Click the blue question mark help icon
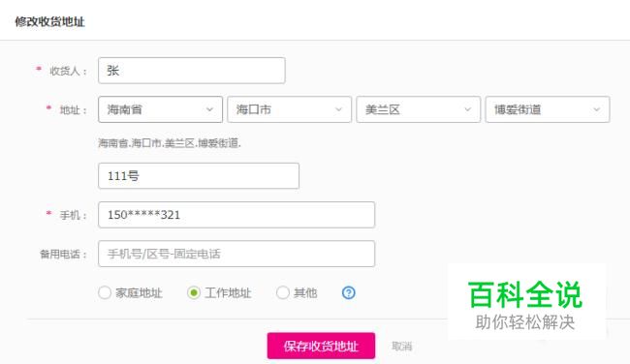 pyautogui.click(x=348, y=292)
